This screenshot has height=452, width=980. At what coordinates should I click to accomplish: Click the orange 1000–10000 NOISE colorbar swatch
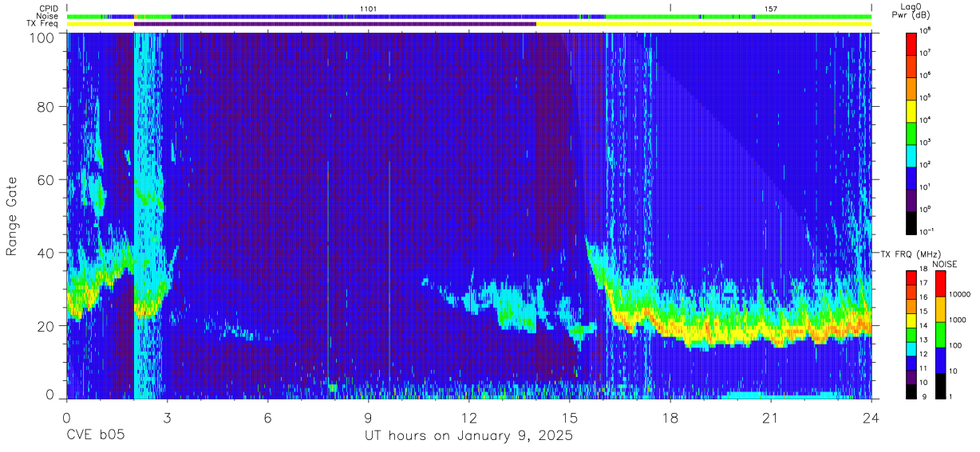pyautogui.click(x=940, y=309)
